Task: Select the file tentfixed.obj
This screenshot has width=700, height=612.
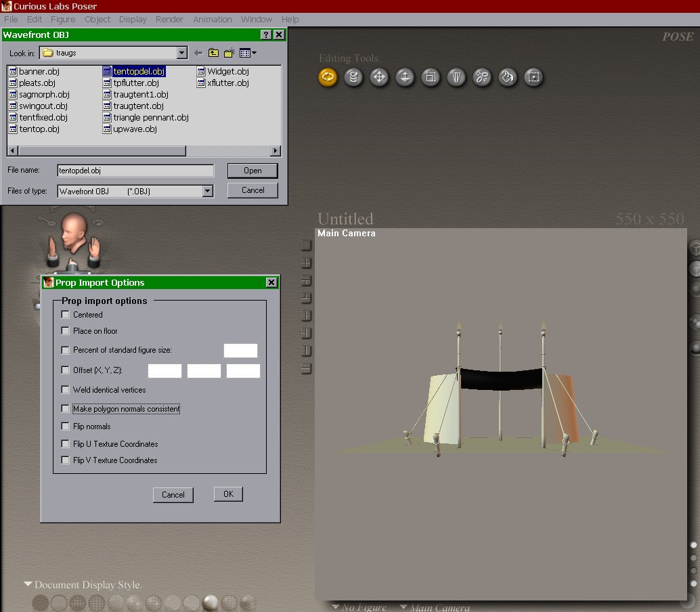Action: [39, 117]
